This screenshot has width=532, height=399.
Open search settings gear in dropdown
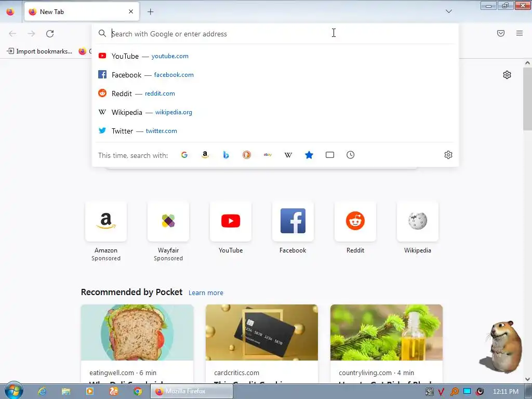(x=448, y=155)
